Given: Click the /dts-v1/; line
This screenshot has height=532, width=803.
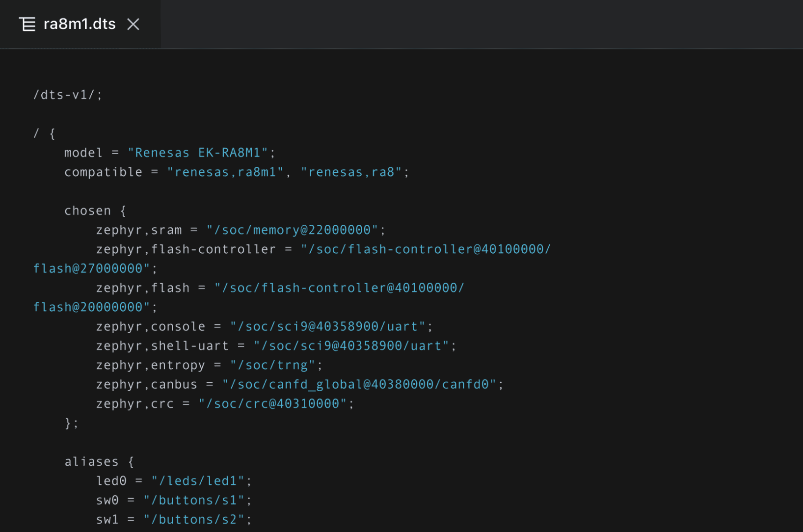Looking at the screenshot, I should pos(68,95).
